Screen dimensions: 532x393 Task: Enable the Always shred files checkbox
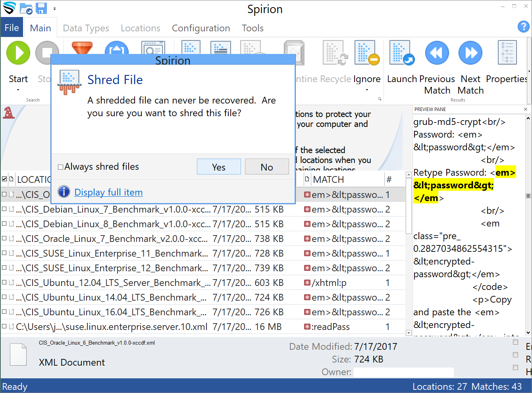[61, 167]
